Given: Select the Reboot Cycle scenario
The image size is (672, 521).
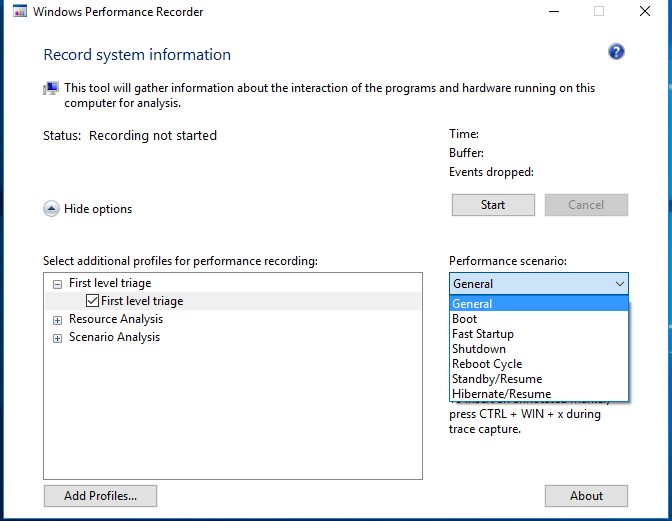Looking at the screenshot, I should click(539, 364).
